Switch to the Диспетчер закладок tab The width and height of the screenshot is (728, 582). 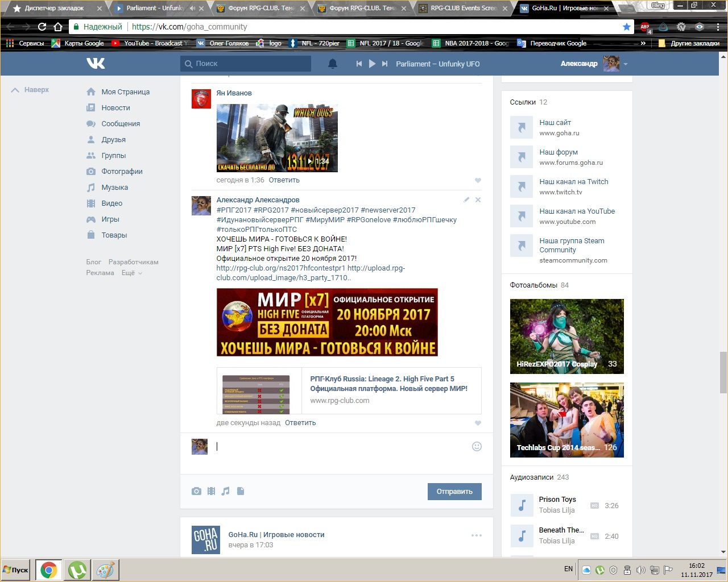[55, 8]
